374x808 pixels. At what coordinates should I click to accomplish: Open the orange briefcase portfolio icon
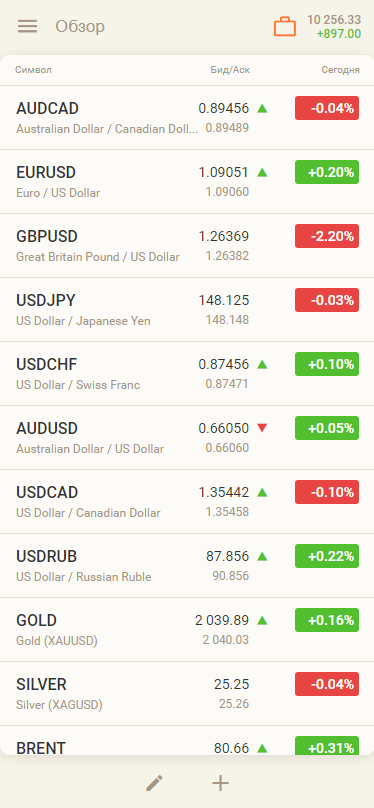pyautogui.click(x=285, y=26)
